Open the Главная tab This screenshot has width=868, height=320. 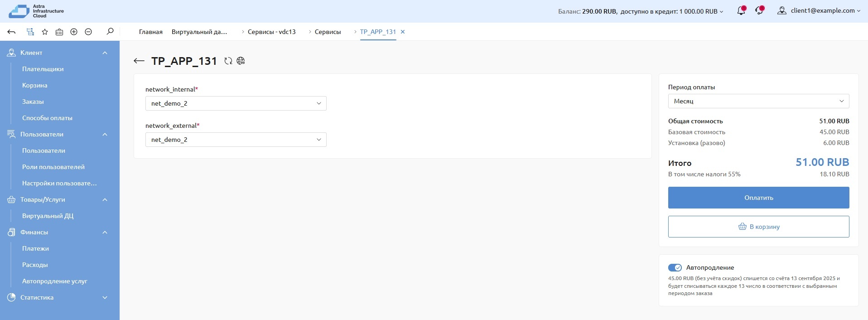(150, 32)
